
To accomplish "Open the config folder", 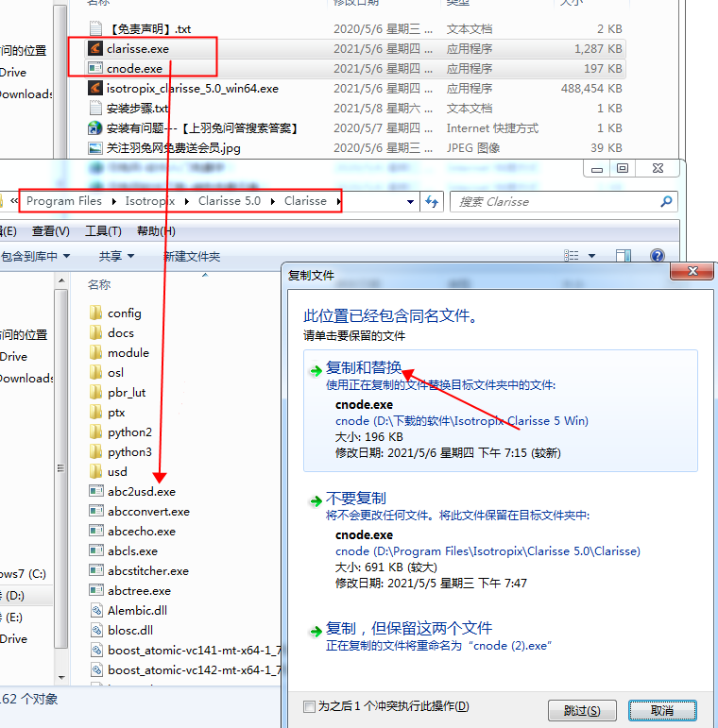I will click(x=124, y=313).
